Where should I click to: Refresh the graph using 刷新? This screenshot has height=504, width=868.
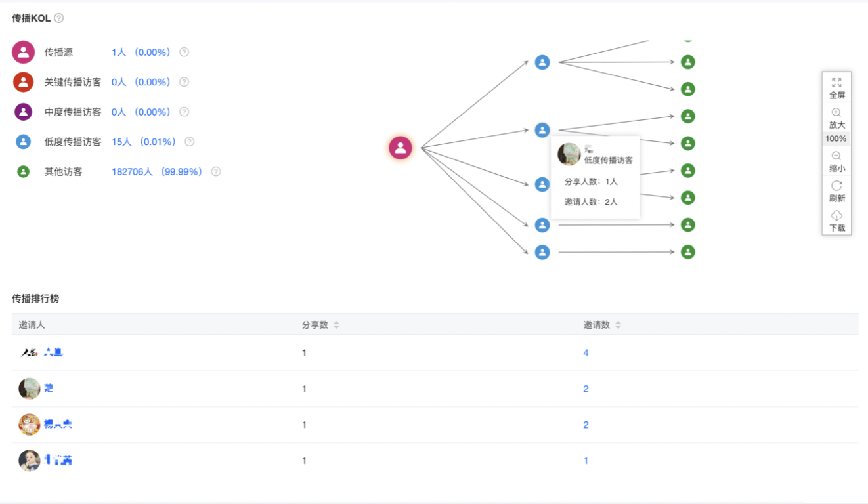(836, 186)
